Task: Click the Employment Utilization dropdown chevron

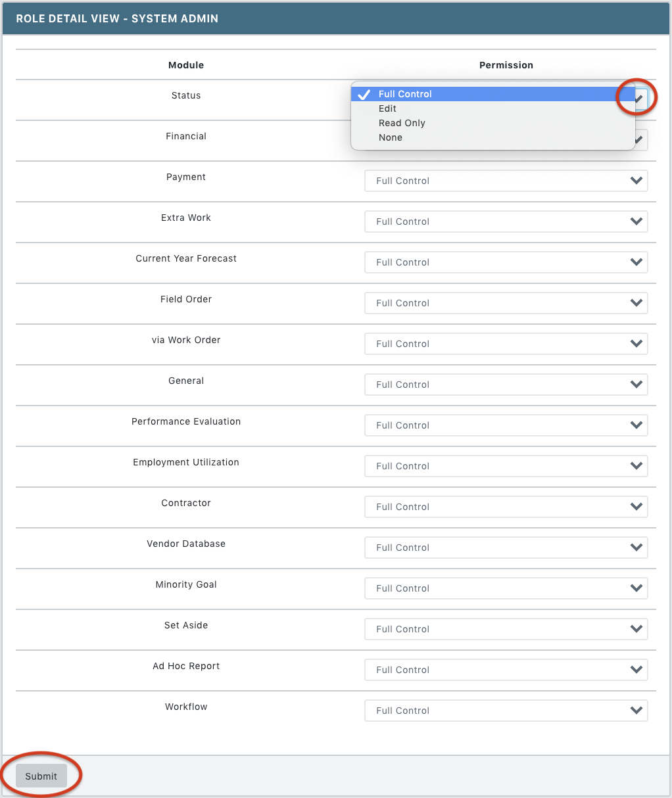Action: 636,466
